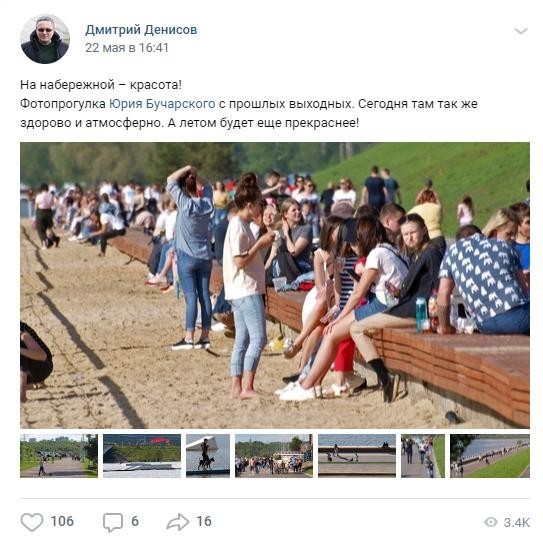543x539 pixels.
Task: Click the share count 16
Action: pos(204,521)
